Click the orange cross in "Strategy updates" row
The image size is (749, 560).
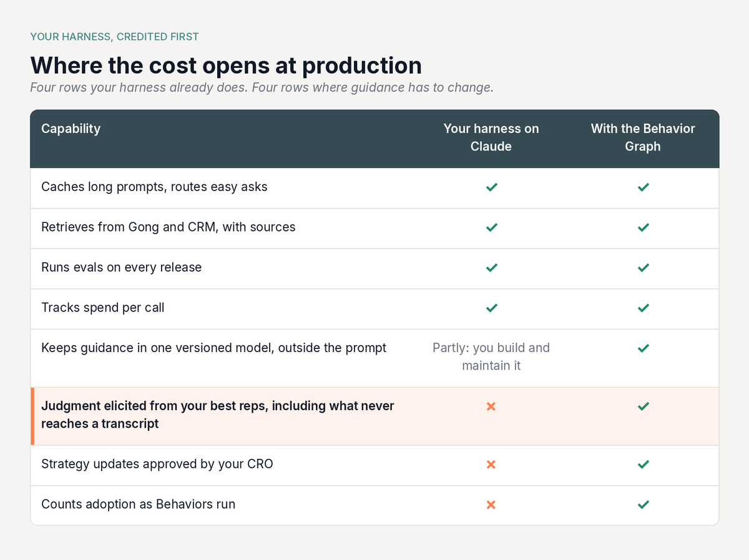pyautogui.click(x=491, y=464)
